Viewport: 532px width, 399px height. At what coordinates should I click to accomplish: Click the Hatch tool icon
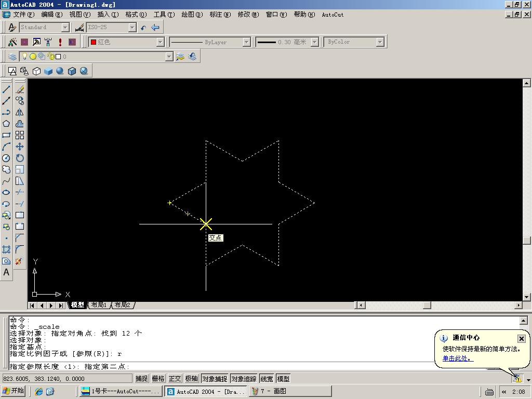pos(6,249)
